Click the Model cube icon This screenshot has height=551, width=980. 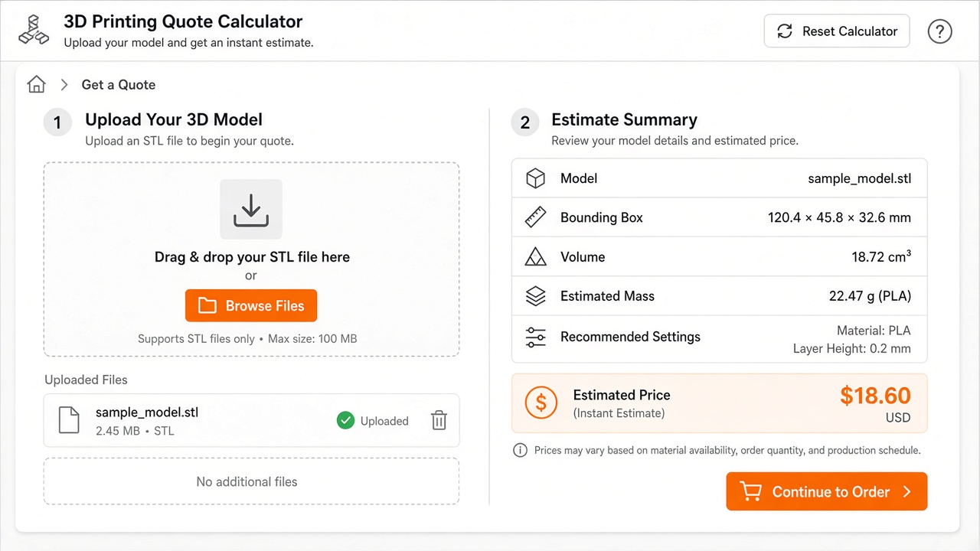click(x=535, y=178)
